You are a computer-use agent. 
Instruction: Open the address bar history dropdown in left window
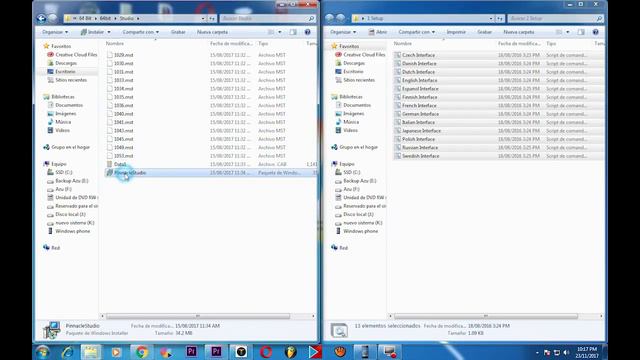[x=203, y=18]
